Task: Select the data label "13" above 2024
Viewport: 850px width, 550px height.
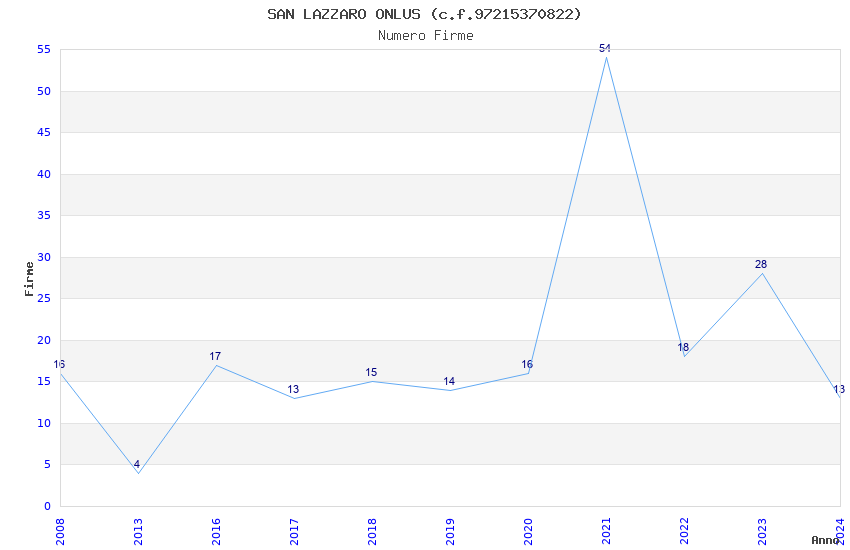Action: (839, 390)
